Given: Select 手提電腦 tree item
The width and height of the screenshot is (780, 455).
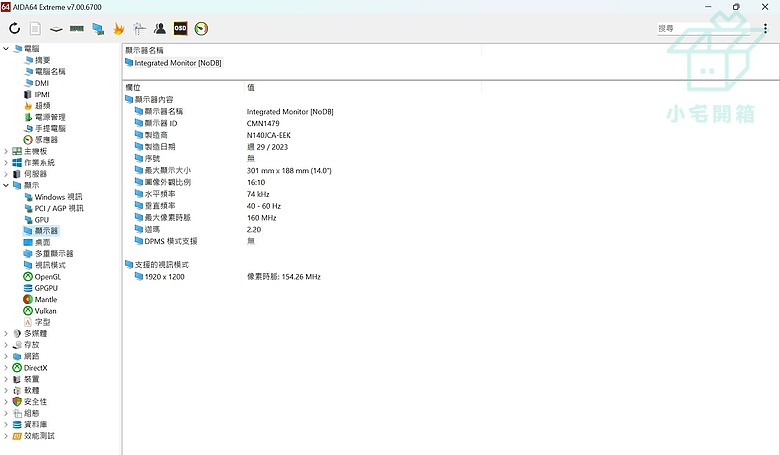Looking at the screenshot, I should point(44,128).
